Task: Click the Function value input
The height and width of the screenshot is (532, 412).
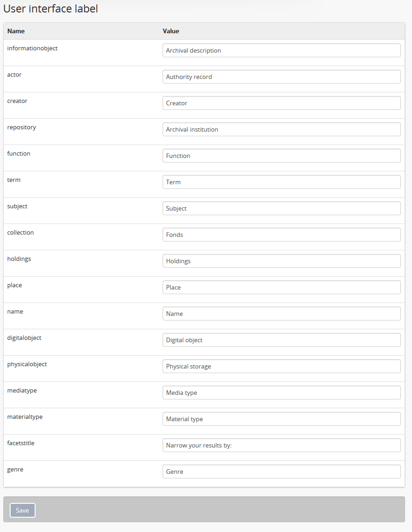Action: pos(281,156)
